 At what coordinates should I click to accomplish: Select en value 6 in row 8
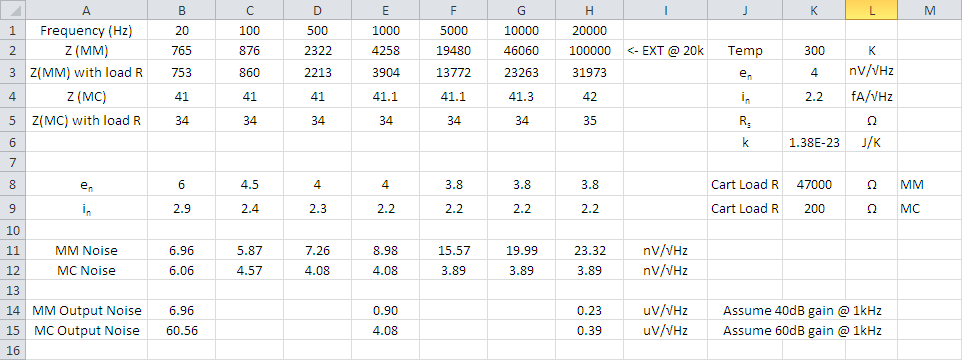[181, 185]
